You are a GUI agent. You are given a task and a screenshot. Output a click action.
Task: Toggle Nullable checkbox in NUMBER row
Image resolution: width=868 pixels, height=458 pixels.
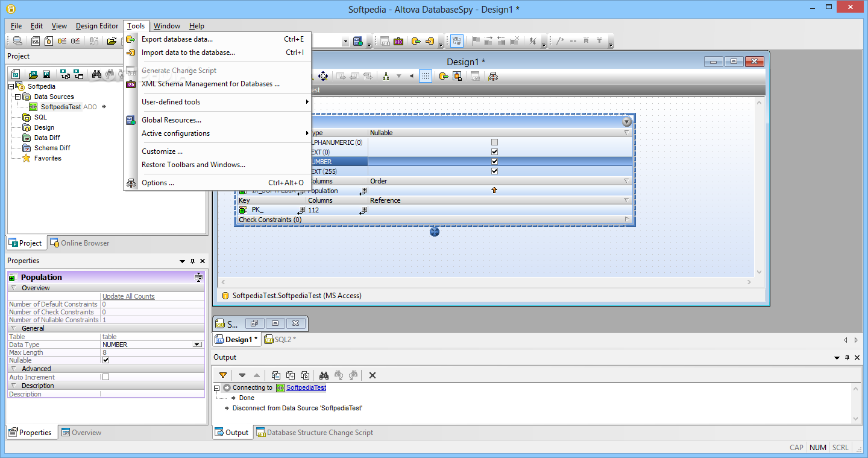point(495,162)
